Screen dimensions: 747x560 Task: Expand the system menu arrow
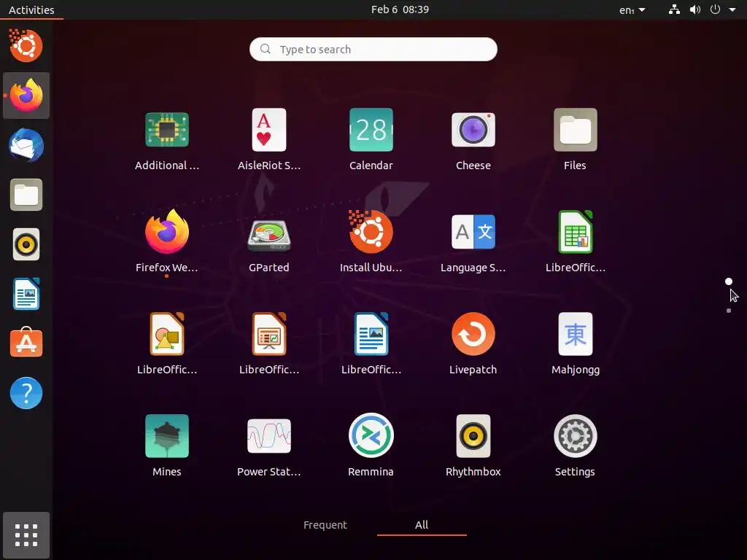732,9
